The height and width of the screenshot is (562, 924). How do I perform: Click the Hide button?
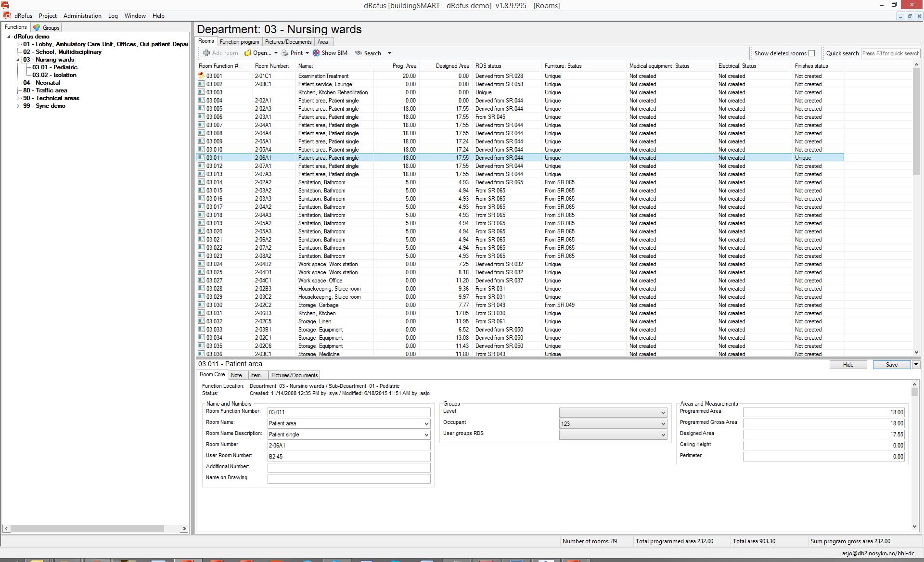coord(848,365)
